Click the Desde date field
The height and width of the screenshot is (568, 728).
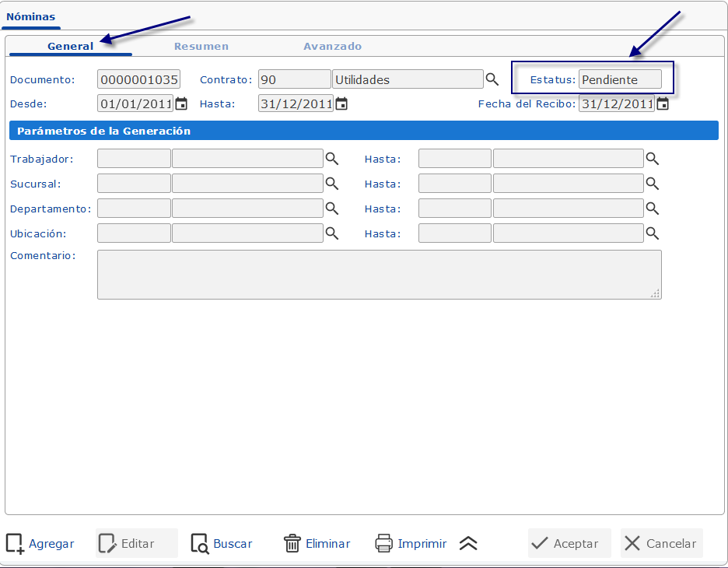tap(135, 103)
